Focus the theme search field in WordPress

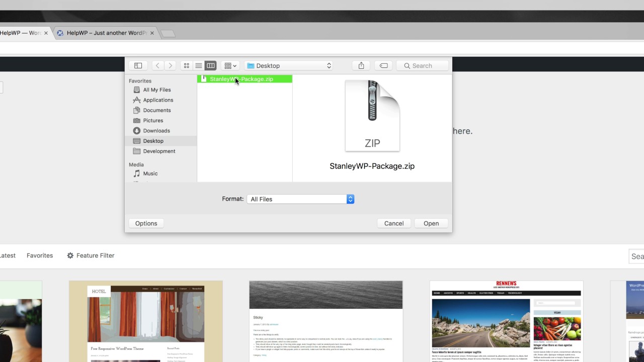(637, 256)
